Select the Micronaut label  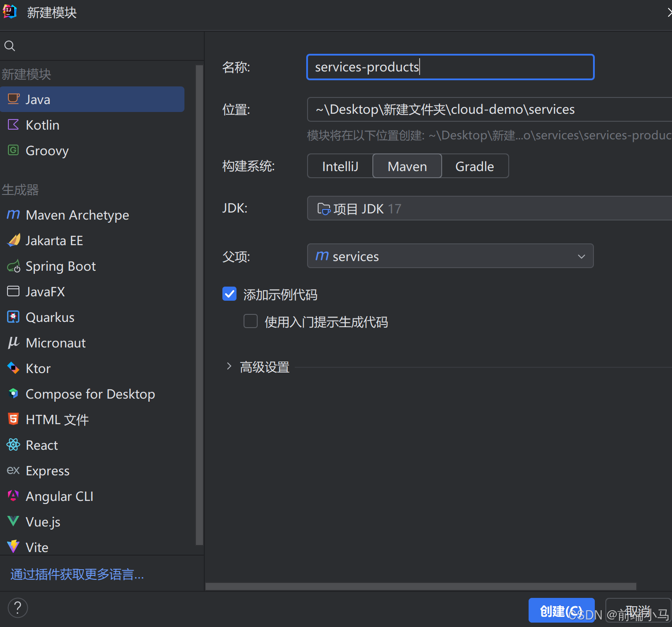[56, 343]
